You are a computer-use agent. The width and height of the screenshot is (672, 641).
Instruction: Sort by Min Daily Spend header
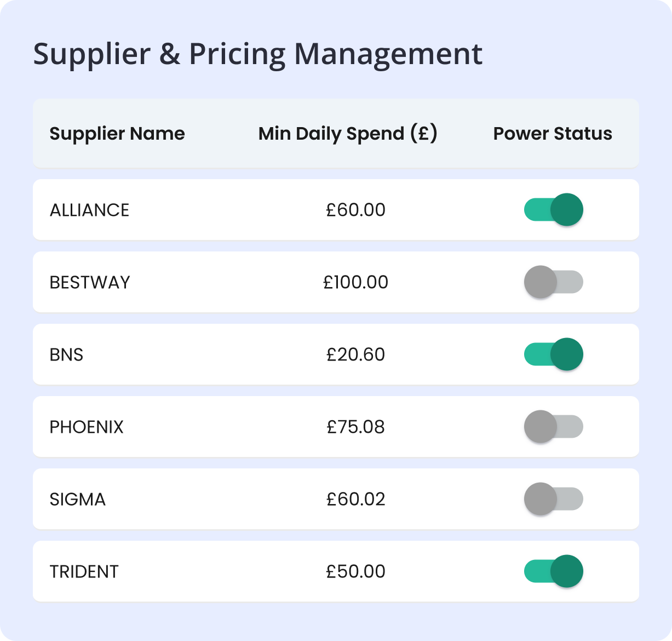click(348, 133)
